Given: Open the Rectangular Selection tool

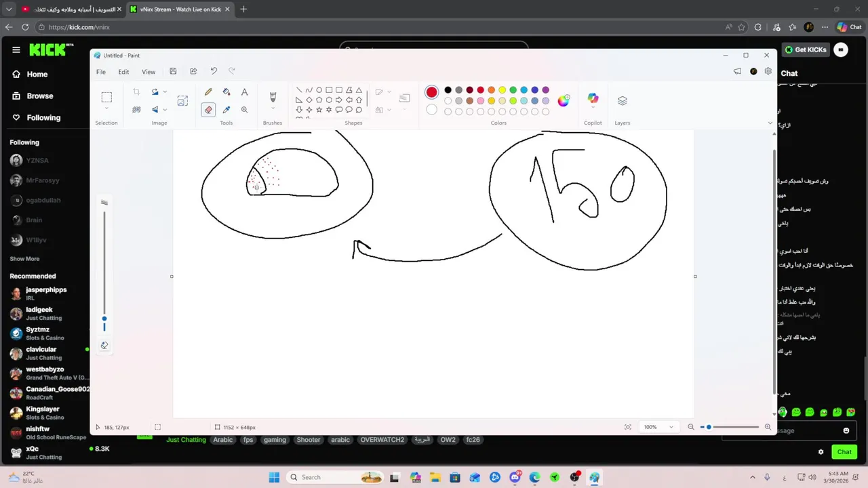Looking at the screenshot, I should click(x=106, y=97).
